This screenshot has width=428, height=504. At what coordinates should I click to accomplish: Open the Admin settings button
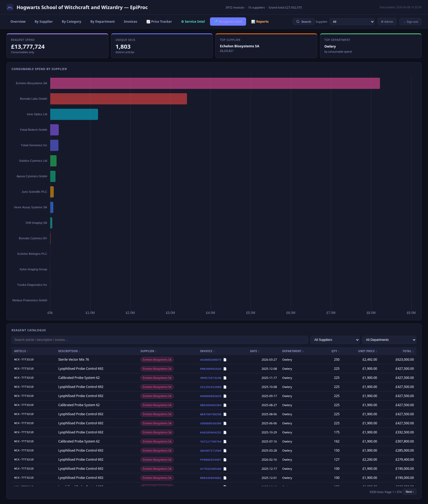[x=387, y=22]
